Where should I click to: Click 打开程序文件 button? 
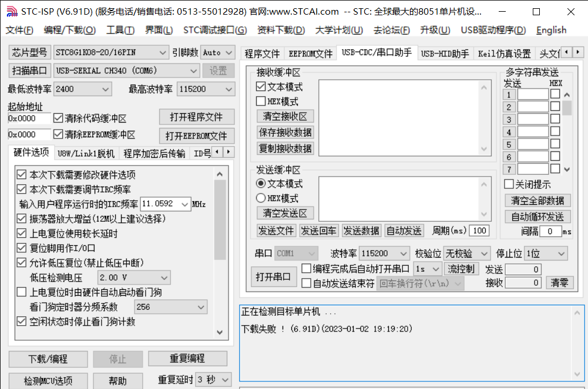coord(197,117)
